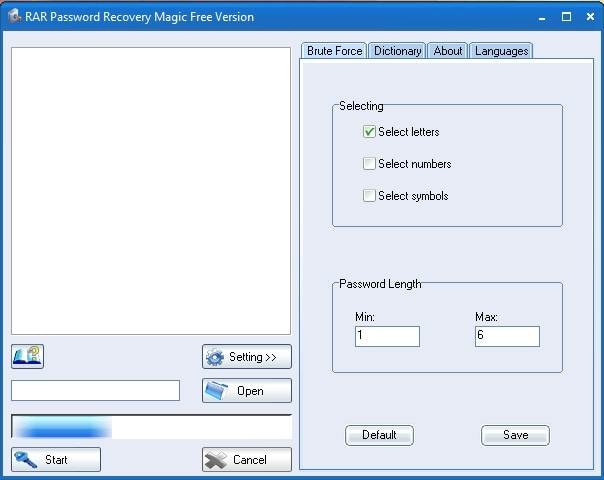604x480 pixels.
Task: Enable the Select symbols checkbox
Action: coord(369,196)
